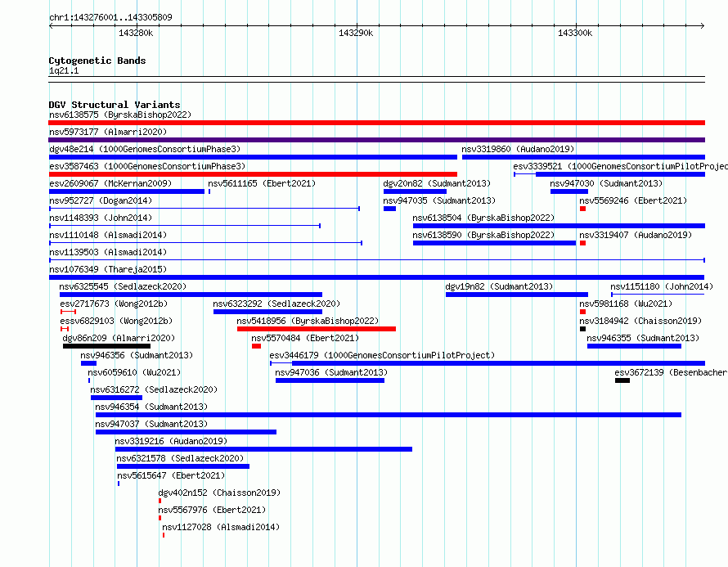The height and width of the screenshot is (567, 728).
Task: Click nsv947030 (Sudmant2013) label
Action: [606, 183]
